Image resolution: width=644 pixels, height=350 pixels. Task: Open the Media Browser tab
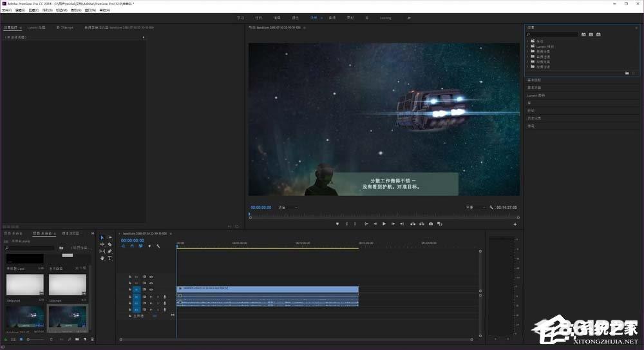point(70,233)
